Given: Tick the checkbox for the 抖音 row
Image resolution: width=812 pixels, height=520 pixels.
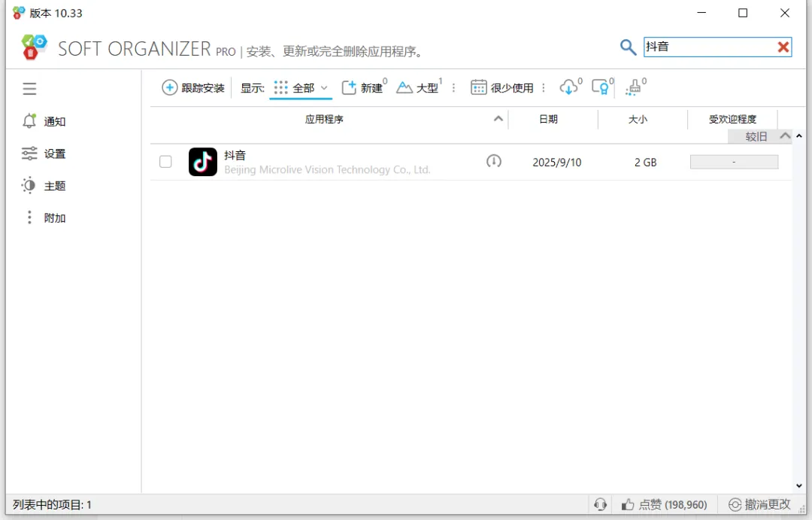Looking at the screenshot, I should [x=165, y=162].
